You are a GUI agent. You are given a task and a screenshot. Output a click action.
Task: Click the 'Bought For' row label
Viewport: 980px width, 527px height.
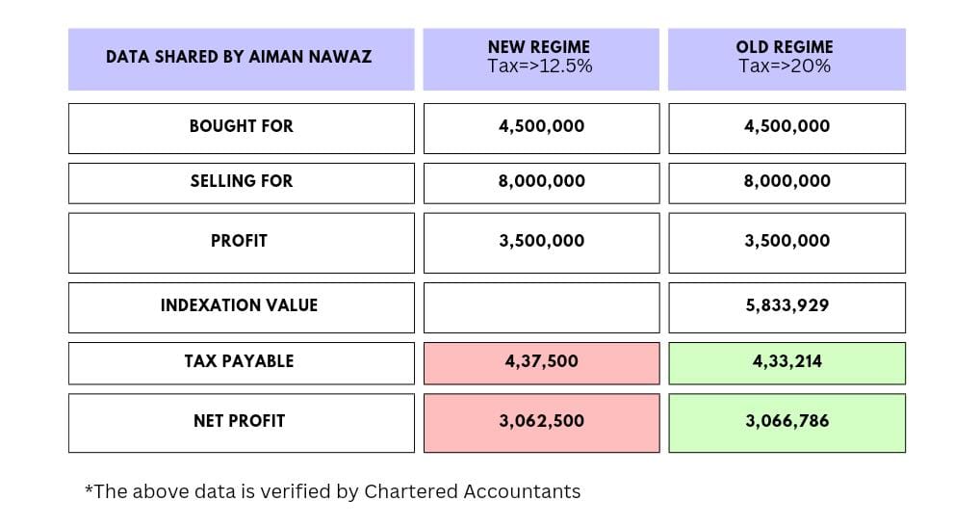pos(241,126)
